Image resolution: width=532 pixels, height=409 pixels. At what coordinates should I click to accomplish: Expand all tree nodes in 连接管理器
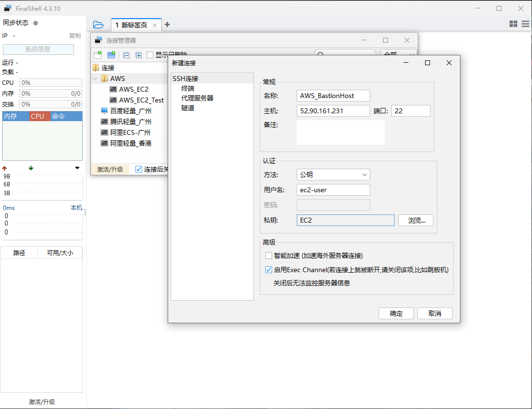[x=138, y=55]
